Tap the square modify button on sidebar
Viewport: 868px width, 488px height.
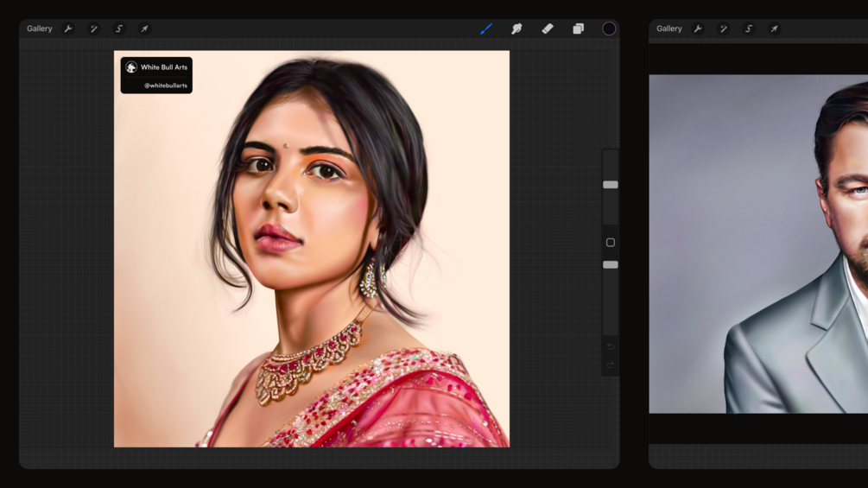[611, 243]
